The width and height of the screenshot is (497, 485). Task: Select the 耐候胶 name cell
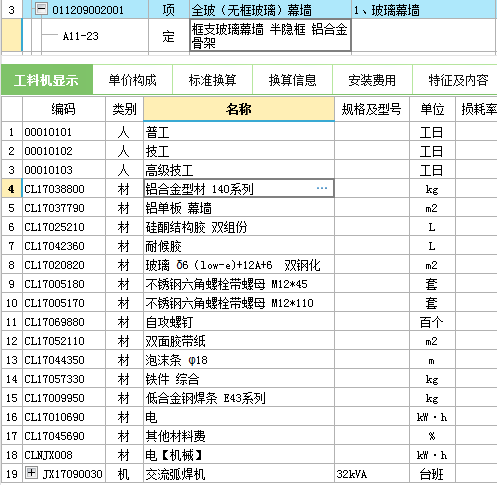[239, 246]
